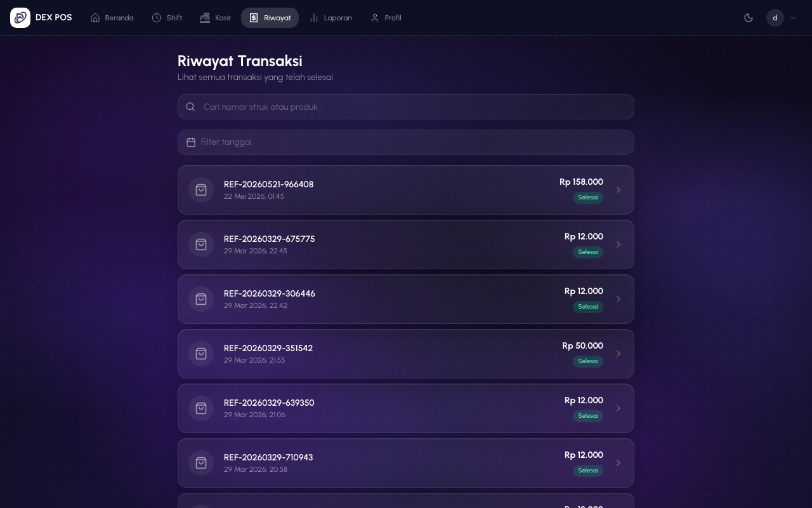
Task: Expand chevron for REF-20260329-306446
Action: [x=619, y=299]
